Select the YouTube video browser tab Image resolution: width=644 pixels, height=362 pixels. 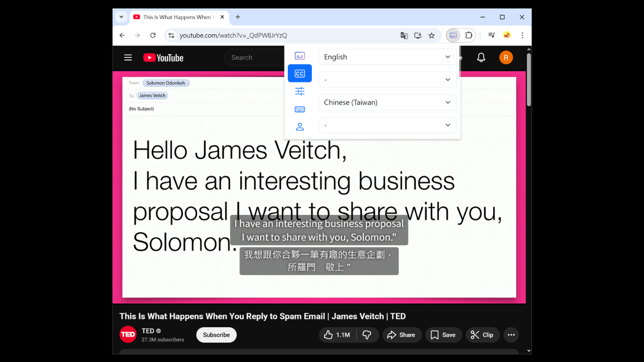click(179, 17)
